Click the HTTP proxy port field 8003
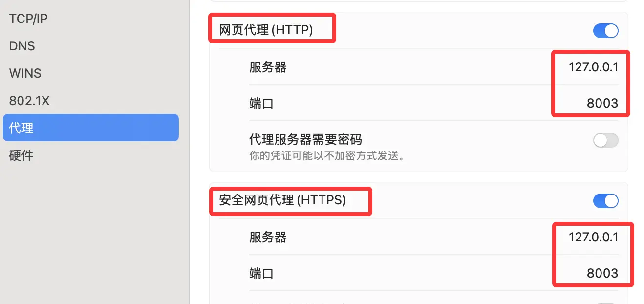The width and height of the screenshot is (644, 304). pyautogui.click(x=602, y=103)
